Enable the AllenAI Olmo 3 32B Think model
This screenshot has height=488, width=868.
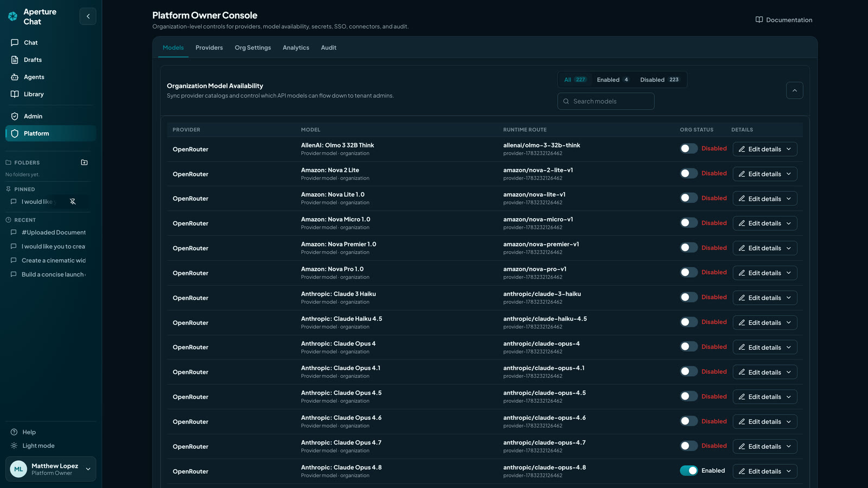click(x=689, y=149)
